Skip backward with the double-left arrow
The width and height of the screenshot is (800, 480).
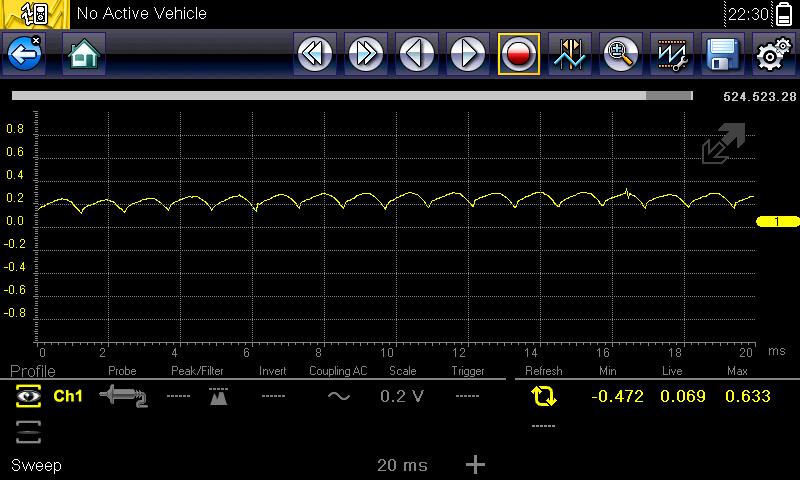click(315, 54)
